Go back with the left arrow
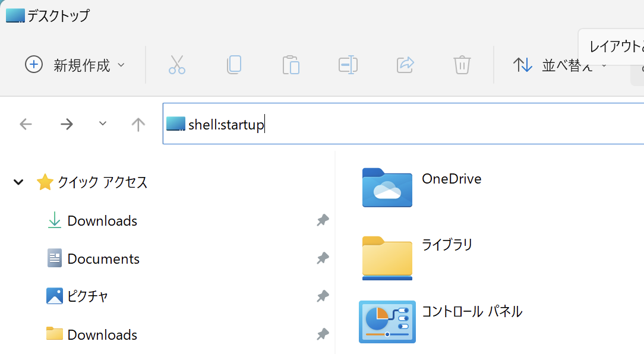The image size is (644, 354). (x=26, y=124)
